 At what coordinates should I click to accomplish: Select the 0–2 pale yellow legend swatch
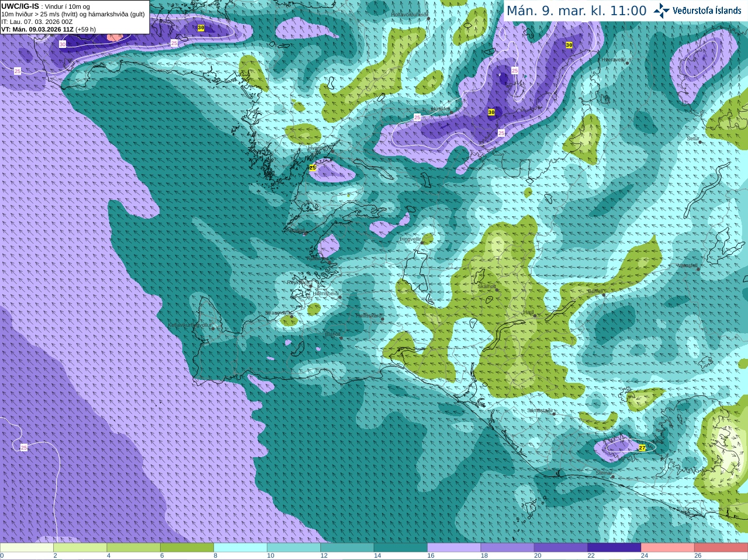tap(27, 548)
